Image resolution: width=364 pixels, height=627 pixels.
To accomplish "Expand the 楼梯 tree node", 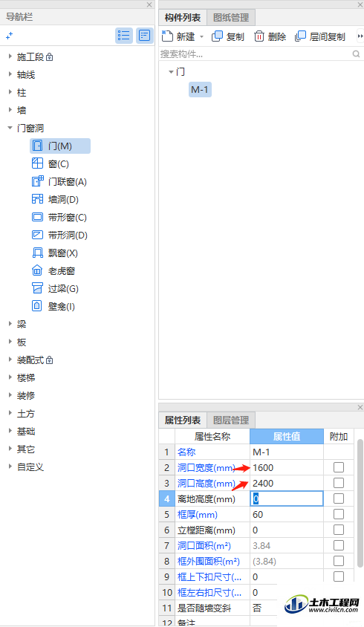I will pyautogui.click(x=10, y=377).
